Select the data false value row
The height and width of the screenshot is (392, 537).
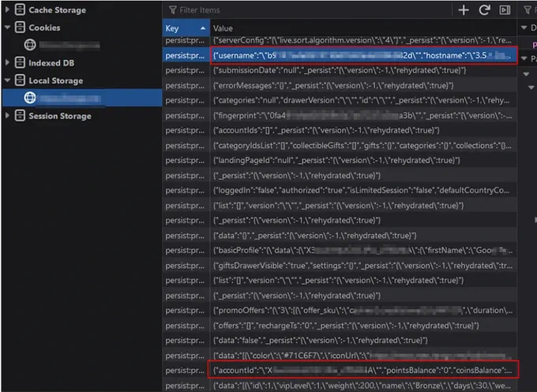pyautogui.click(x=363, y=341)
